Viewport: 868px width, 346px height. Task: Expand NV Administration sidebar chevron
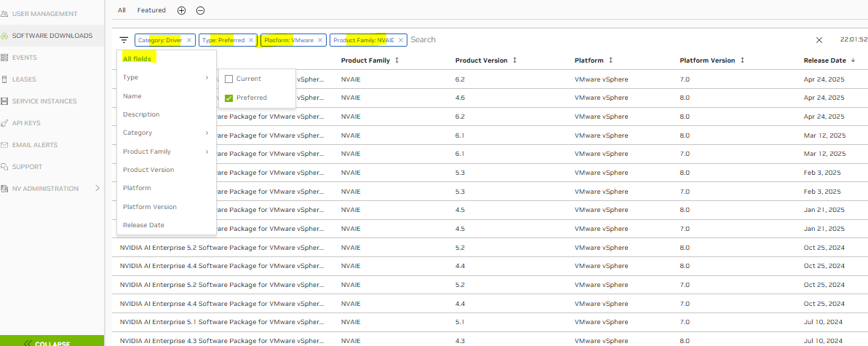pos(97,189)
